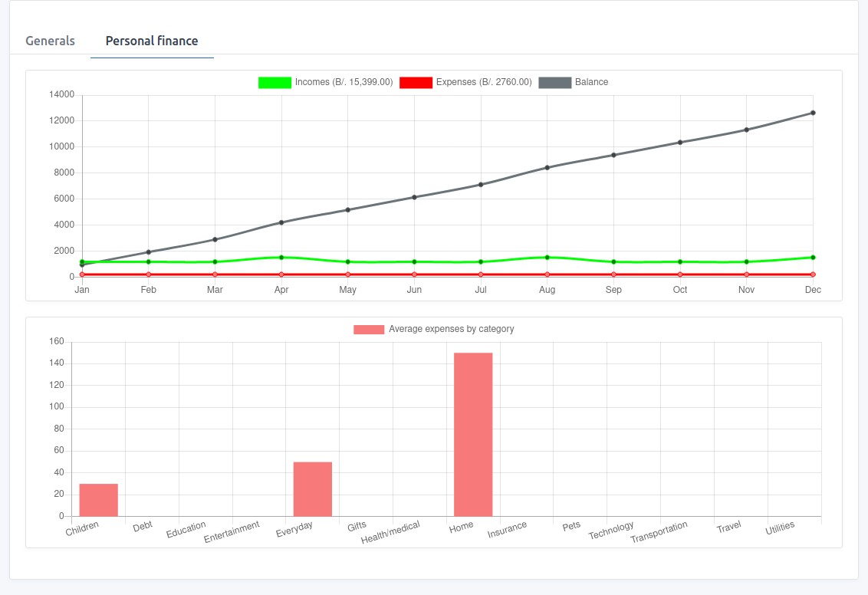Click the April incomes data point
Screen dimensions: 868x595
281,258
